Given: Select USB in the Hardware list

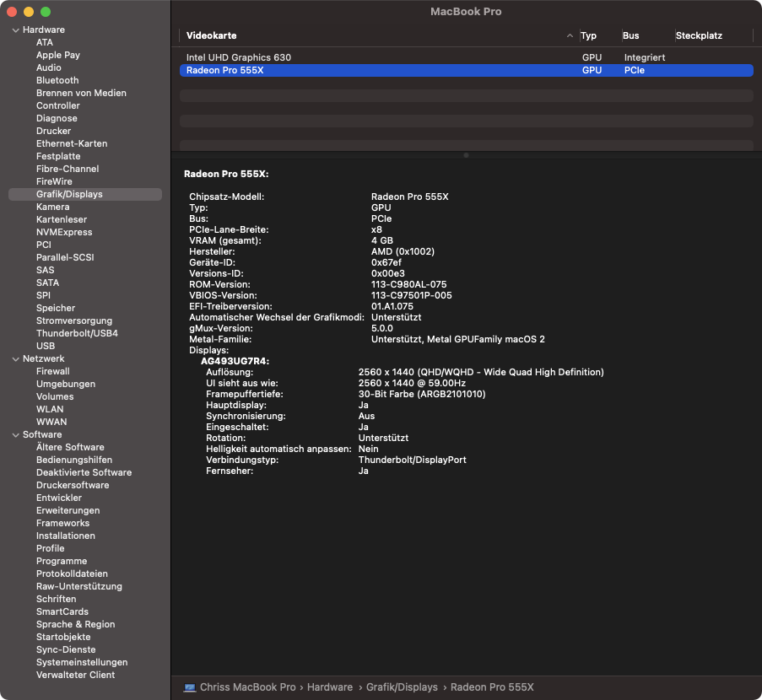Looking at the screenshot, I should (46, 346).
